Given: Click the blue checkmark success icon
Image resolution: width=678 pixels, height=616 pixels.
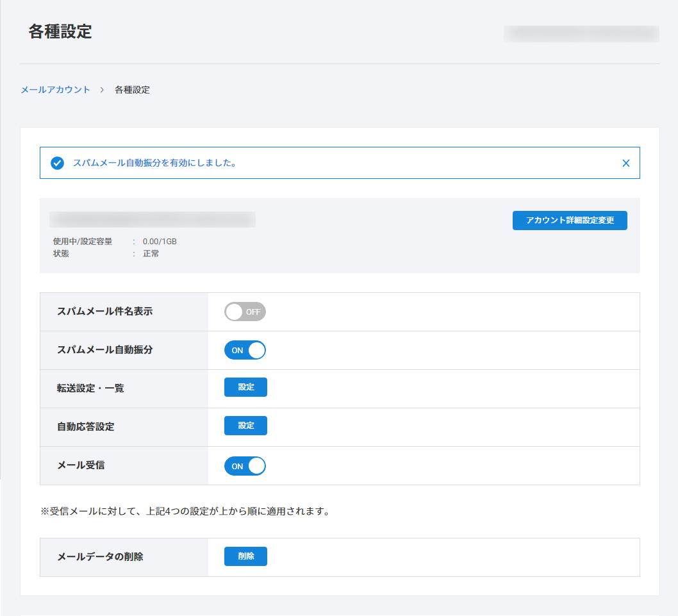Looking at the screenshot, I should click(58, 163).
